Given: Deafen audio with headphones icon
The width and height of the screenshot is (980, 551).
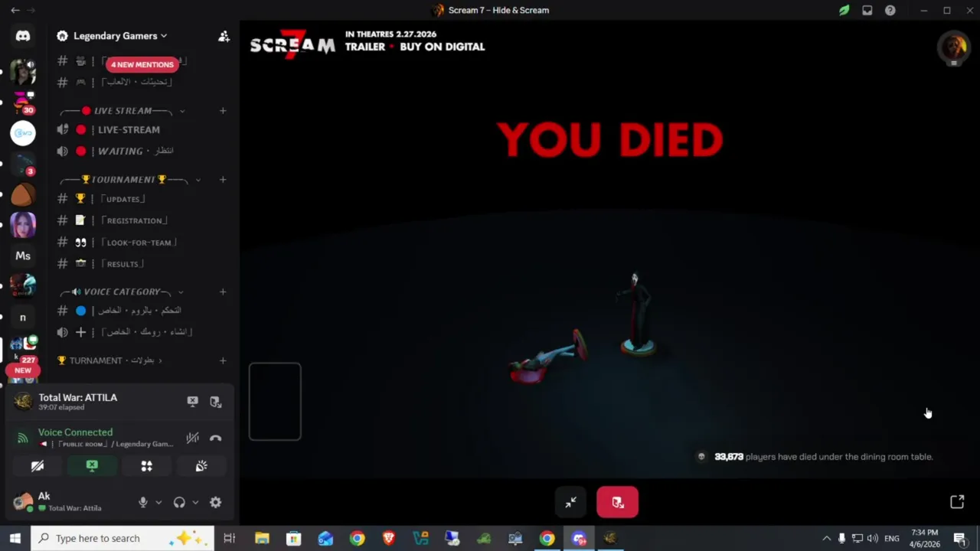Looking at the screenshot, I should (179, 502).
